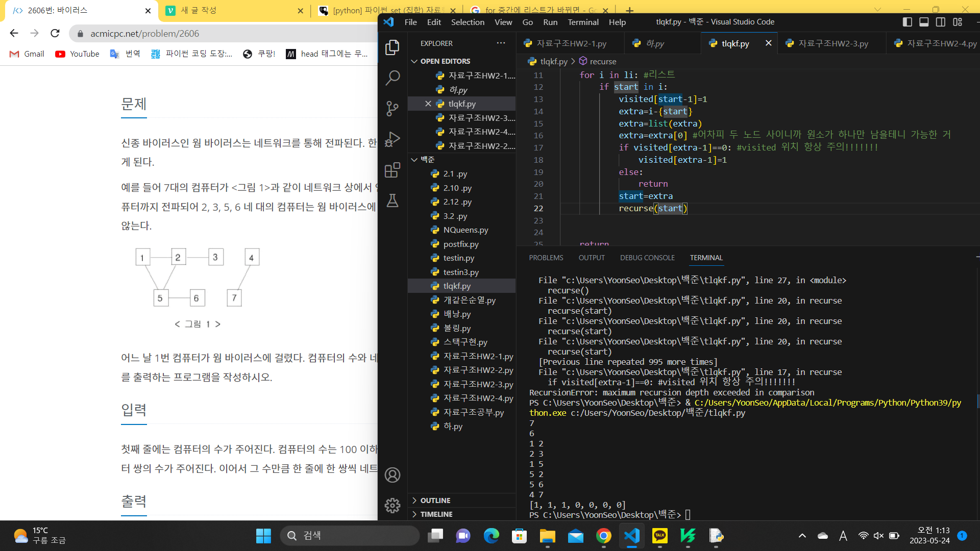Toggle the bottom panel layout button
This screenshot has width=980, height=551.
pyautogui.click(x=924, y=22)
